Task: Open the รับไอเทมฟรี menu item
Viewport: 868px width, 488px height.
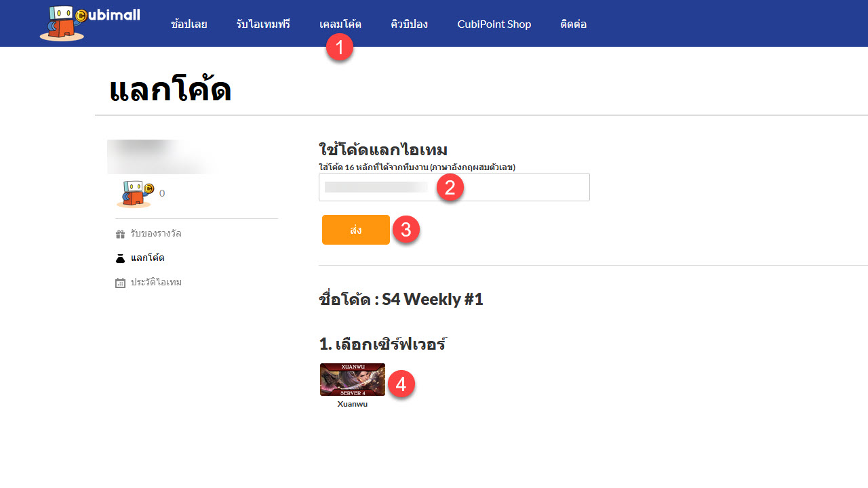Action: (263, 24)
